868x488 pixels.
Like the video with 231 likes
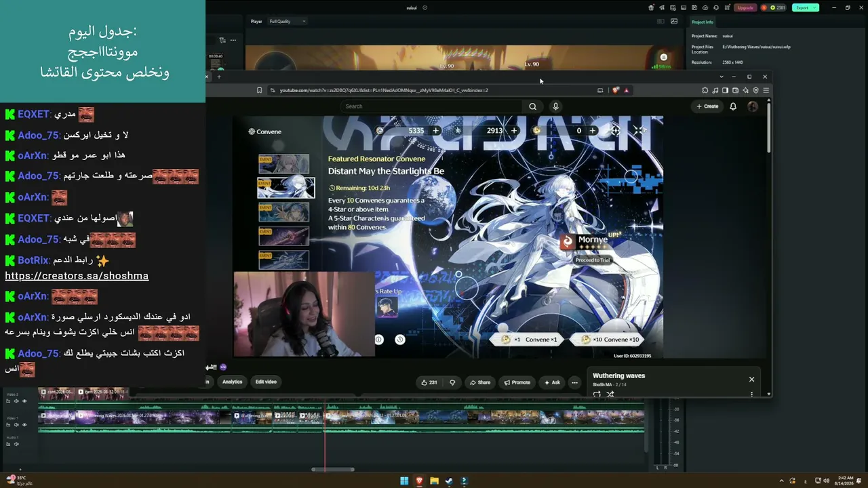[429, 382]
